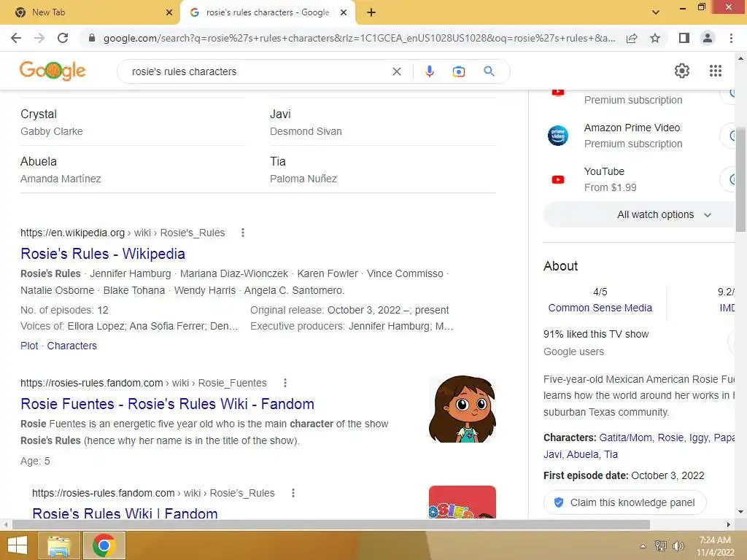Close the New Tab tab
The image size is (747, 560).
point(169,12)
